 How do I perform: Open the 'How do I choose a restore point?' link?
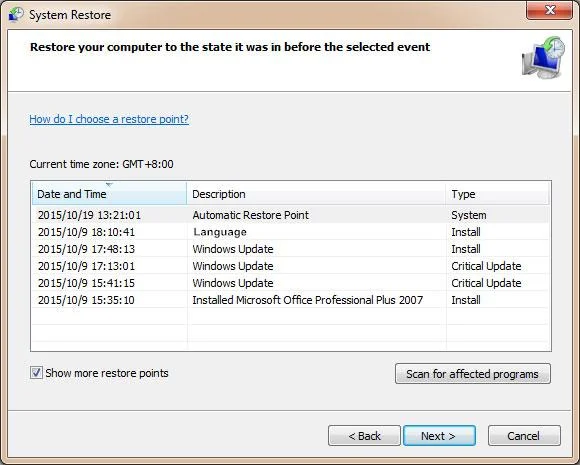(x=109, y=119)
